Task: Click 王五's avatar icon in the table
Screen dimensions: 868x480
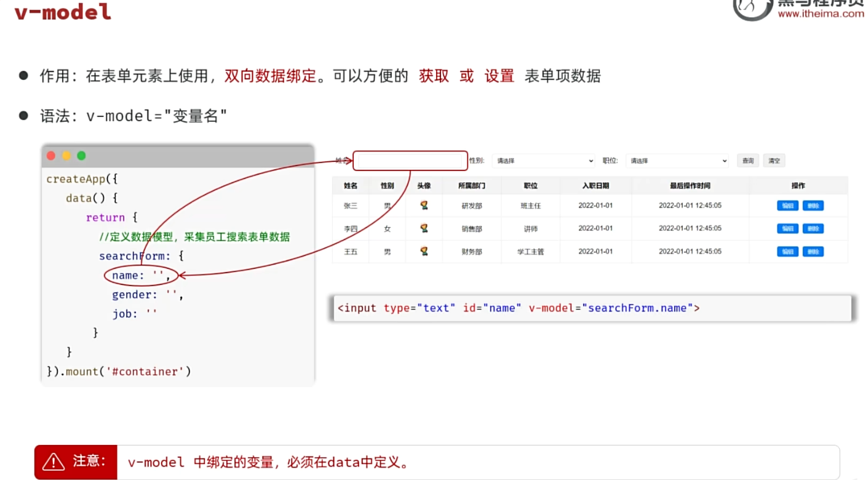Action: pyautogui.click(x=424, y=251)
